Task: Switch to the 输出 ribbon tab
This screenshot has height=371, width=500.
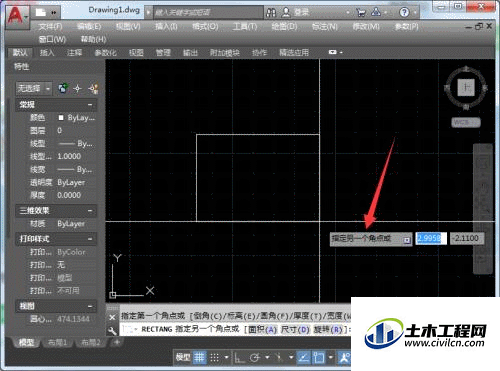Action: 190,52
